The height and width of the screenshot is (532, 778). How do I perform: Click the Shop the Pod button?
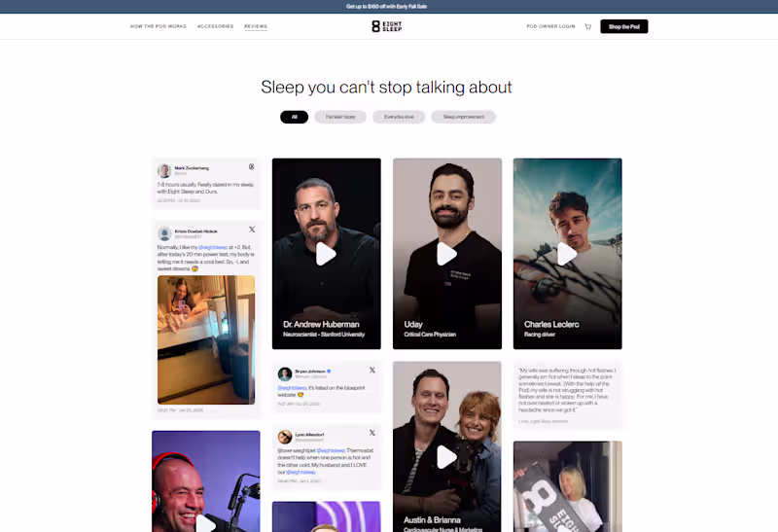[624, 26]
